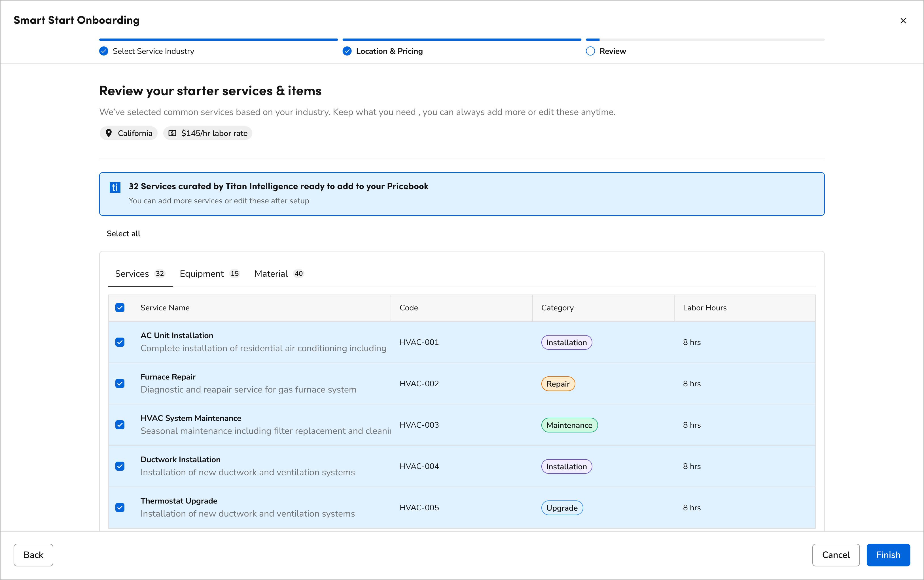Switch to the Services tab

click(140, 274)
